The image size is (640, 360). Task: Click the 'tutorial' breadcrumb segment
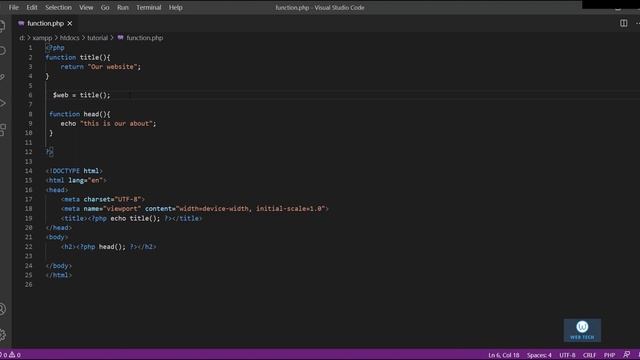coord(98,38)
